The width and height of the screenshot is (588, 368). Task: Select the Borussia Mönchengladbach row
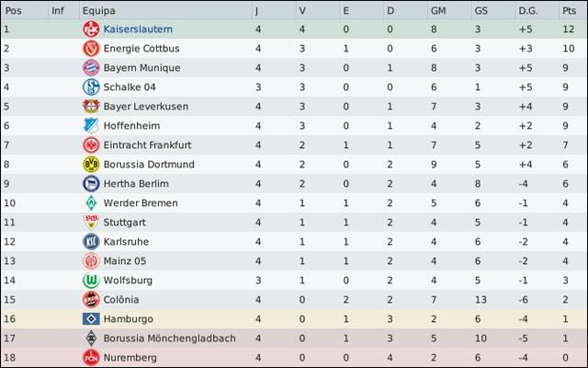point(294,339)
